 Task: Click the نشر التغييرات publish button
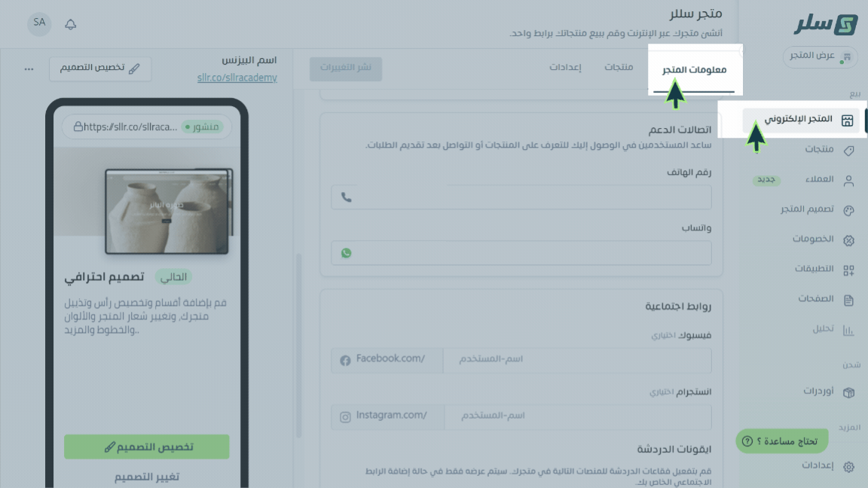(345, 68)
